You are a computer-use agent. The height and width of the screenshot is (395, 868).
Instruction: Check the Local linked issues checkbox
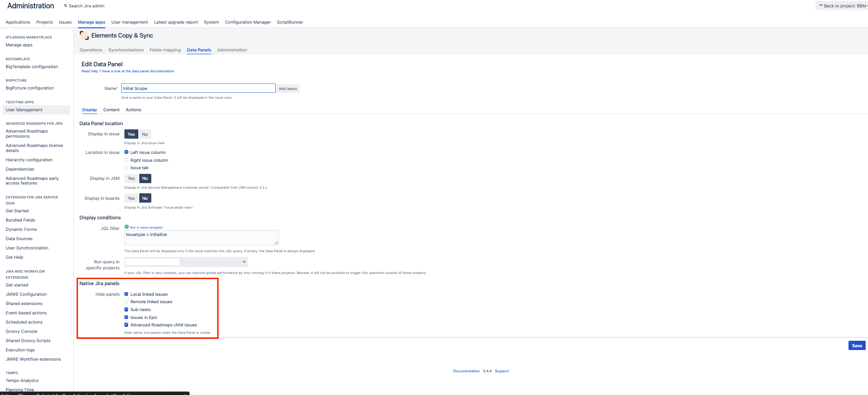click(x=126, y=294)
